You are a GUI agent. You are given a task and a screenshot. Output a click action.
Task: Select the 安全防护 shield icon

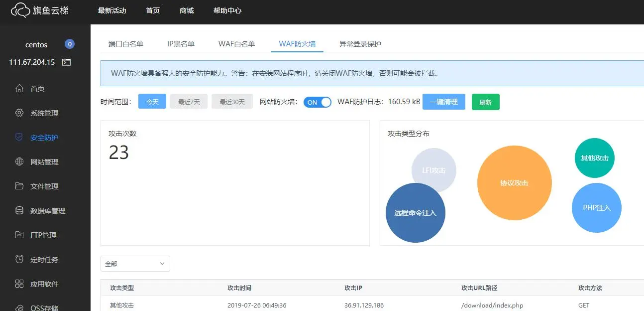[19, 137]
